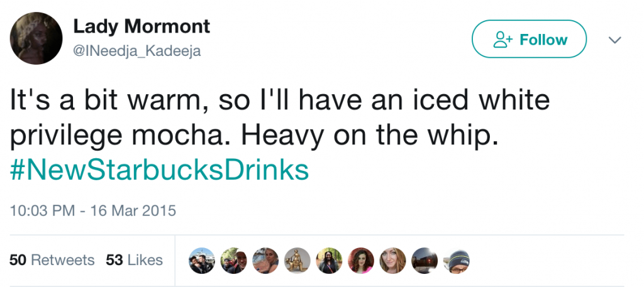Screen dimensions: 644x287
Task: Open the first liker avatar with ferry background
Action: [x=203, y=261]
